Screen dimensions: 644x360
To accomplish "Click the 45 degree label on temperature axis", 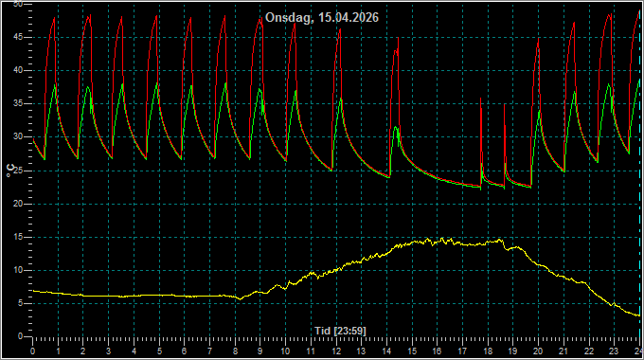I will (18, 37).
